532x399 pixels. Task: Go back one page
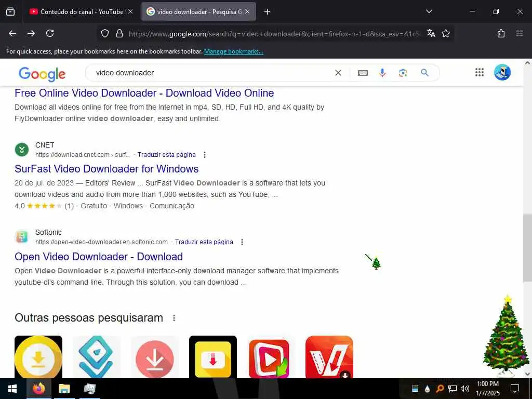pyautogui.click(x=12, y=33)
